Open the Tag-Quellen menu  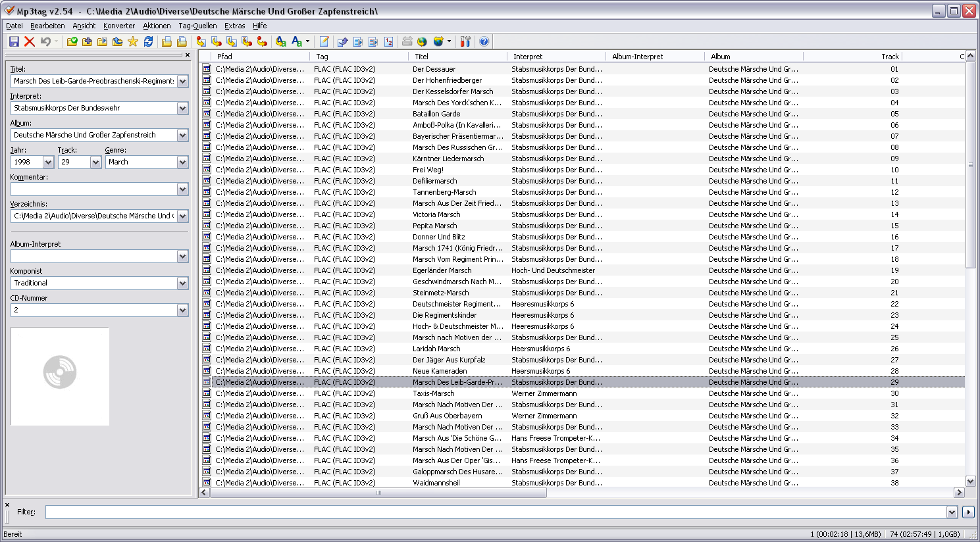tap(197, 26)
